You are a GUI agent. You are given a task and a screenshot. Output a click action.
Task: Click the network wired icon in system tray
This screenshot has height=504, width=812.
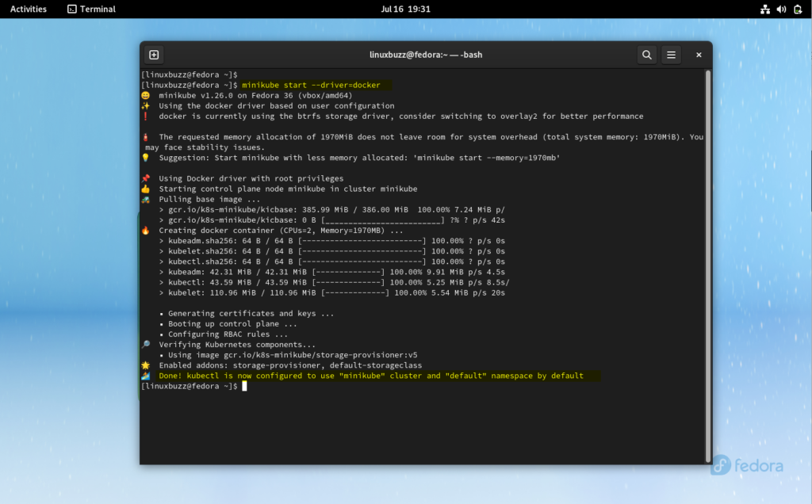pos(765,9)
